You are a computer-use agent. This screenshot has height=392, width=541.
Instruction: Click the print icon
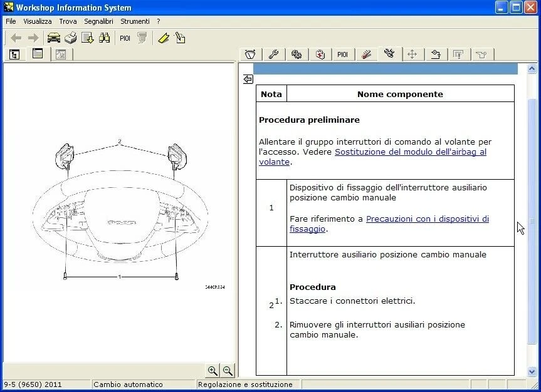coord(70,38)
